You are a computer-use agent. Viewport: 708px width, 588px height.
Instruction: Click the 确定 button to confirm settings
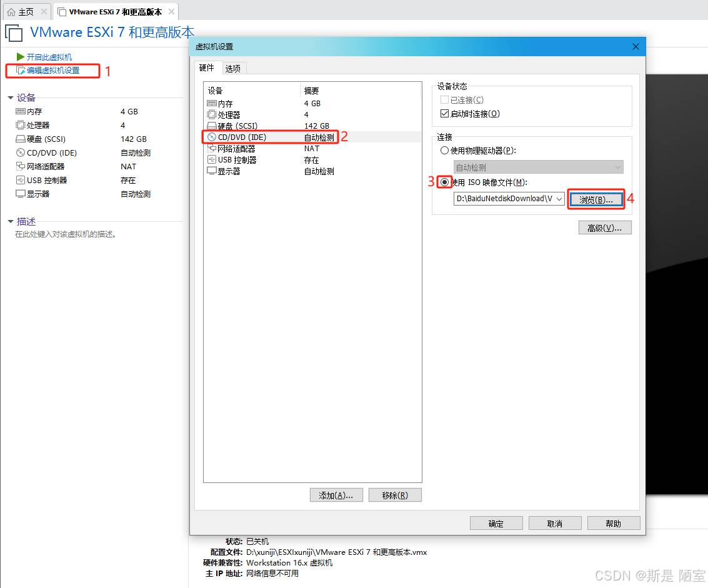pyautogui.click(x=496, y=524)
